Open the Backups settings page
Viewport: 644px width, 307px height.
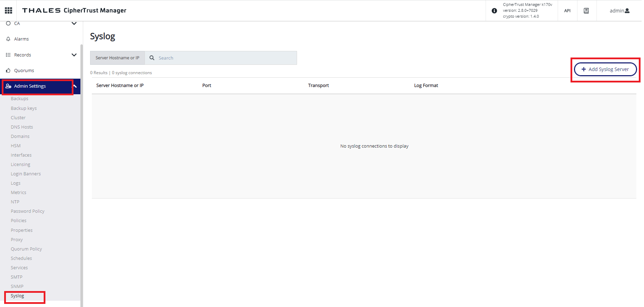19,99
